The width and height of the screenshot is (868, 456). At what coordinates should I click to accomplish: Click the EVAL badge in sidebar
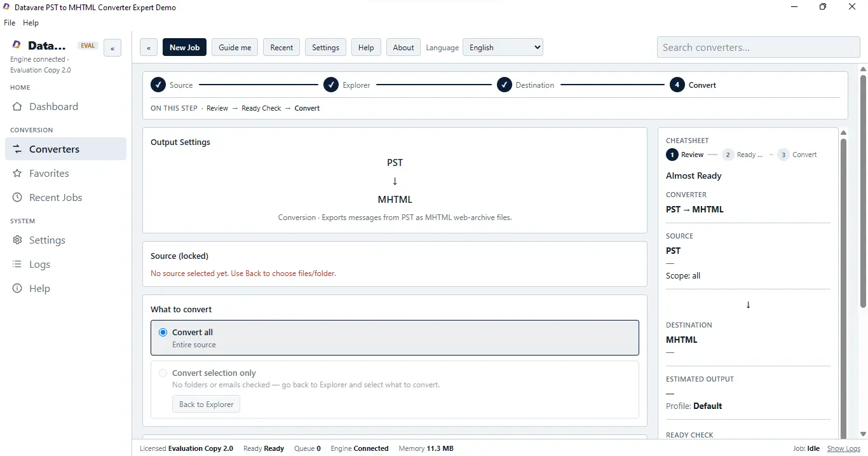88,46
